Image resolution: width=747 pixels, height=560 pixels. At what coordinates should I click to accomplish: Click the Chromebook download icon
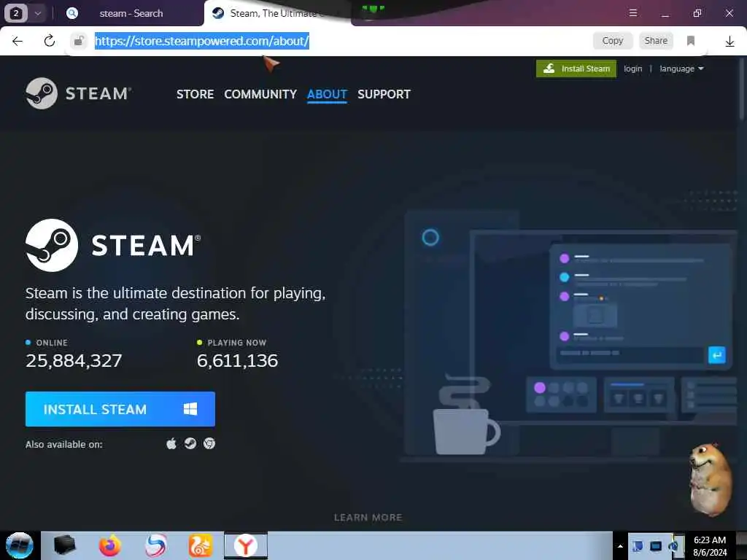[209, 444]
